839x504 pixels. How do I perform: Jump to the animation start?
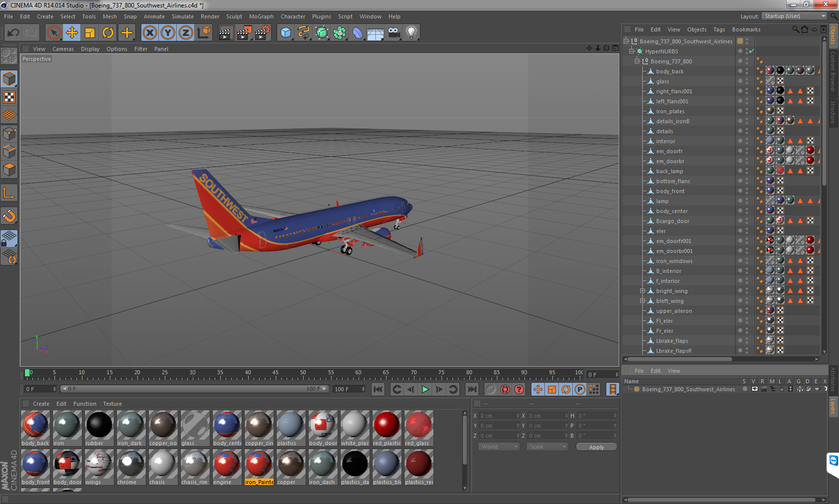(x=378, y=389)
